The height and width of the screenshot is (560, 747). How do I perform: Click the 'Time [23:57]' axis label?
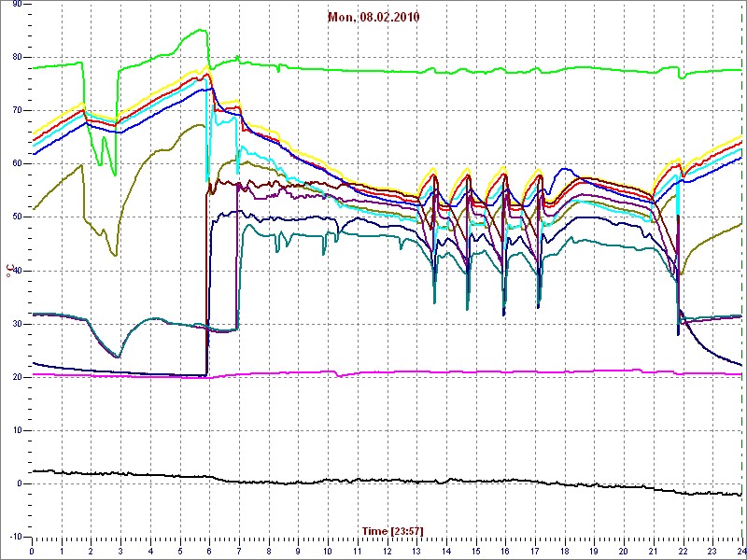393,530
